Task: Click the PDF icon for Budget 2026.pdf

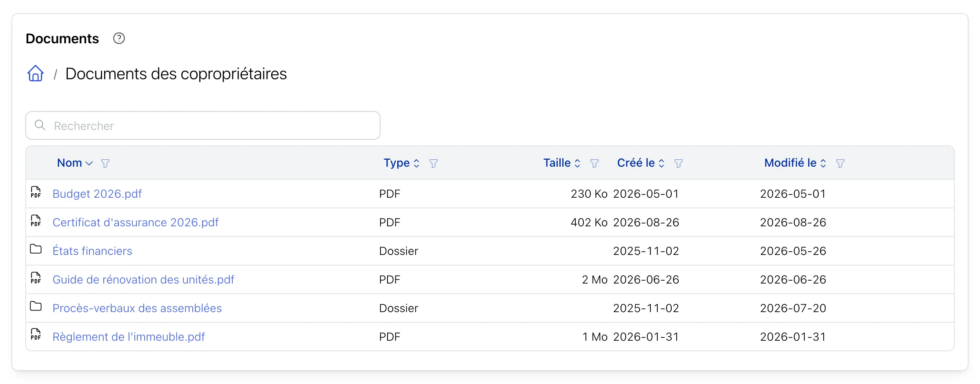Action: pyautogui.click(x=36, y=192)
